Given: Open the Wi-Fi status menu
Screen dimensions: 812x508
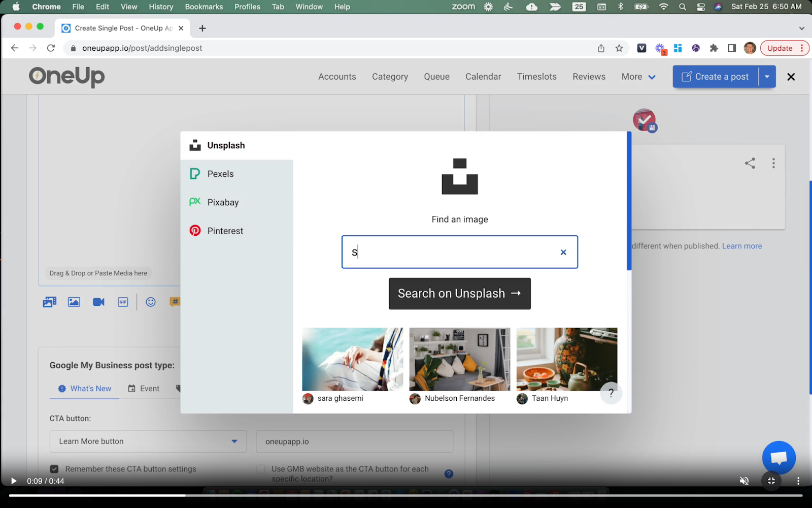Looking at the screenshot, I should (x=663, y=7).
